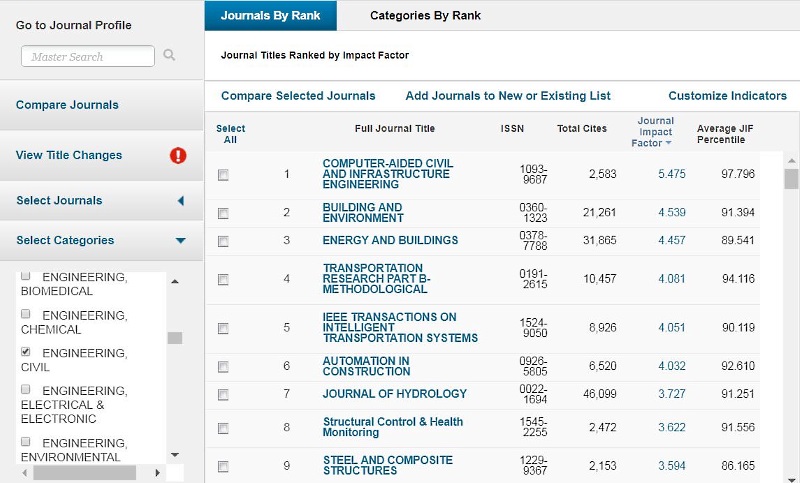
Task: Switch to Categories By Rank tab
Action: (x=425, y=16)
